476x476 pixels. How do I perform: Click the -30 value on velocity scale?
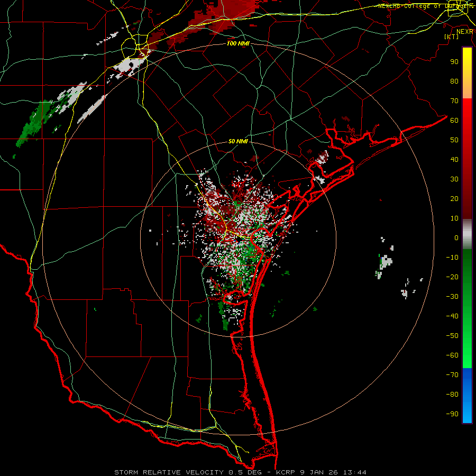tap(452, 297)
